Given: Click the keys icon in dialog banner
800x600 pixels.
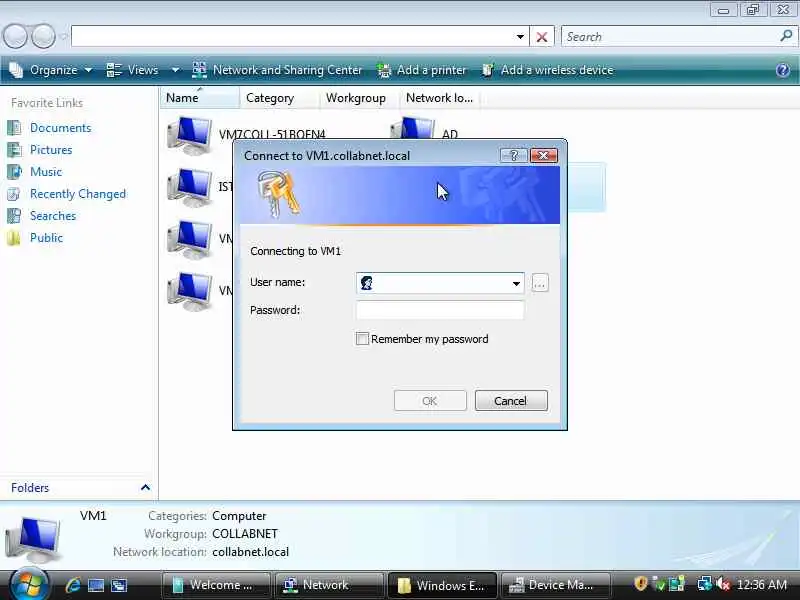Looking at the screenshot, I should point(278,194).
